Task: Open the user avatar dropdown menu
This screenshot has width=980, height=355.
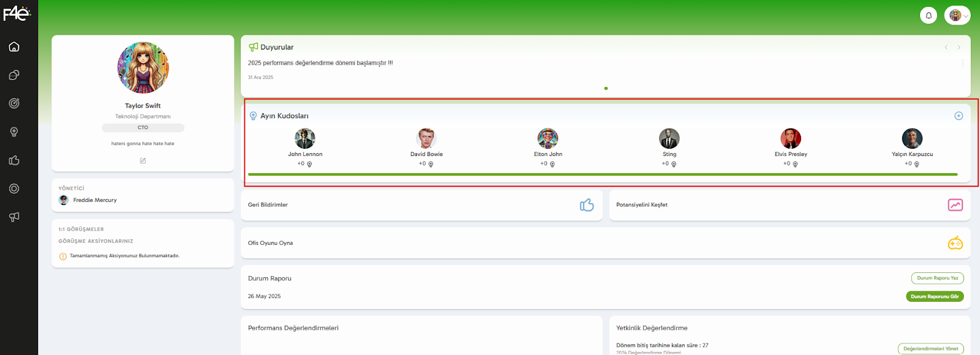Action: coord(957,15)
